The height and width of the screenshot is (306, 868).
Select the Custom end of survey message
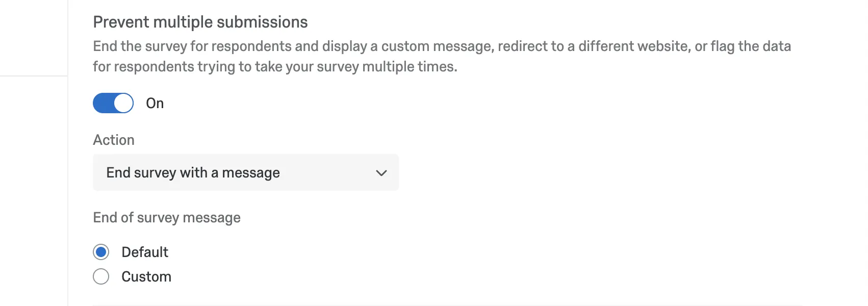(x=101, y=276)
